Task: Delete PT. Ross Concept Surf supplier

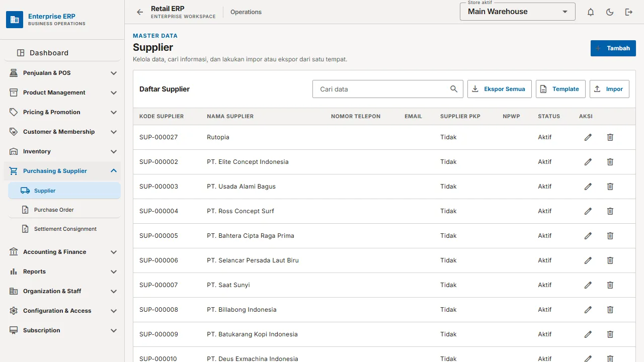Action: 610,211
